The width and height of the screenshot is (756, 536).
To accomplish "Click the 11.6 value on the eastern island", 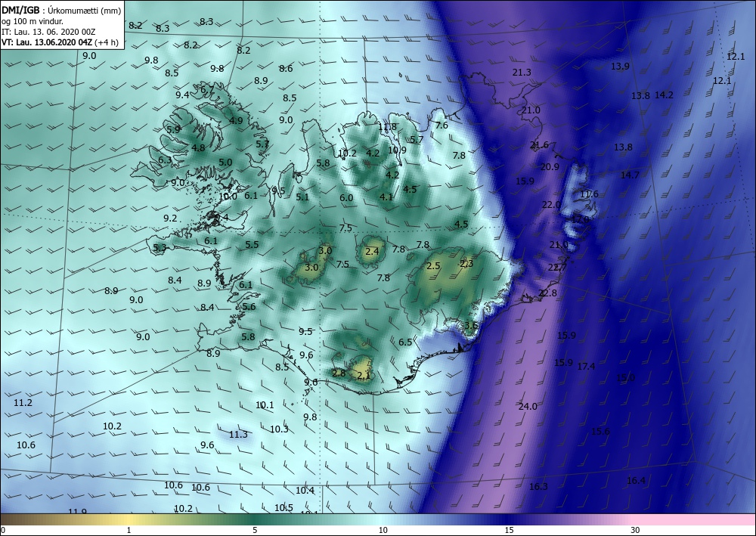I will [x=589, y=194].
